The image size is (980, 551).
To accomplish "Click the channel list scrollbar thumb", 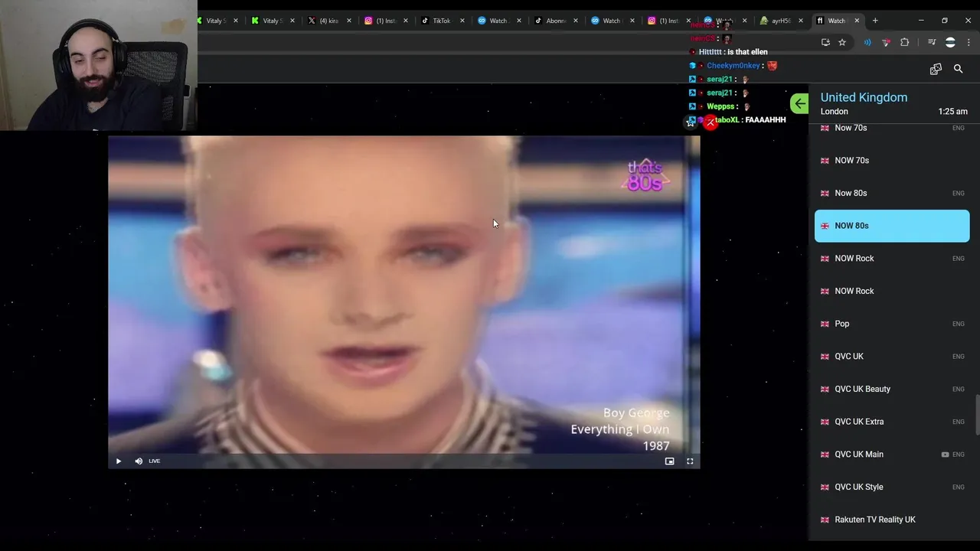I will pyautogui.click(x=978, y=413).
